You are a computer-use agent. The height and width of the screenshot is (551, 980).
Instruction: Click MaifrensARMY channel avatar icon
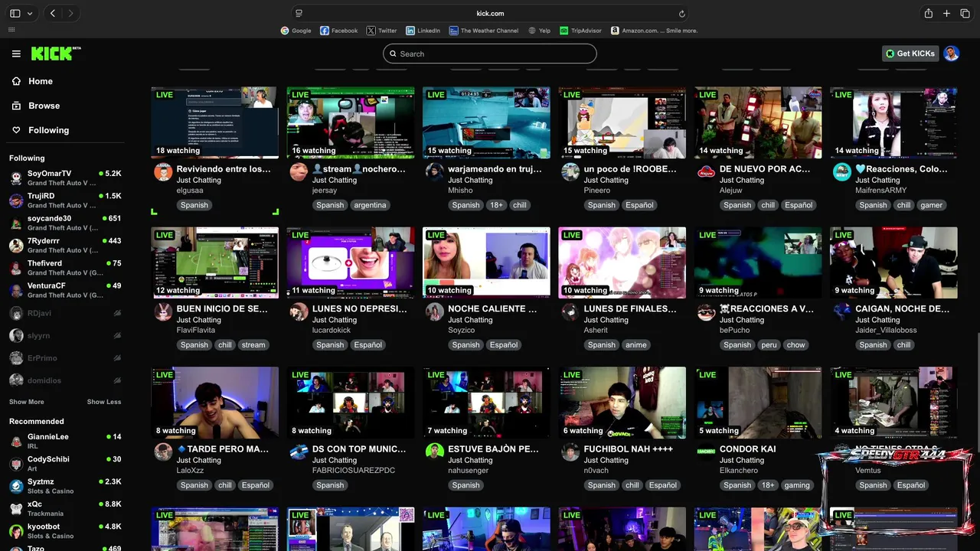(841, 171)
